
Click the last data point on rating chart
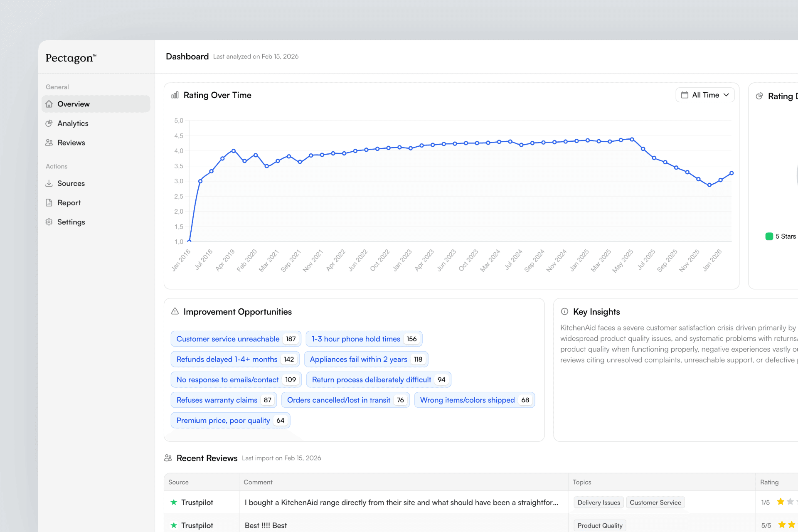click(731, 173)
